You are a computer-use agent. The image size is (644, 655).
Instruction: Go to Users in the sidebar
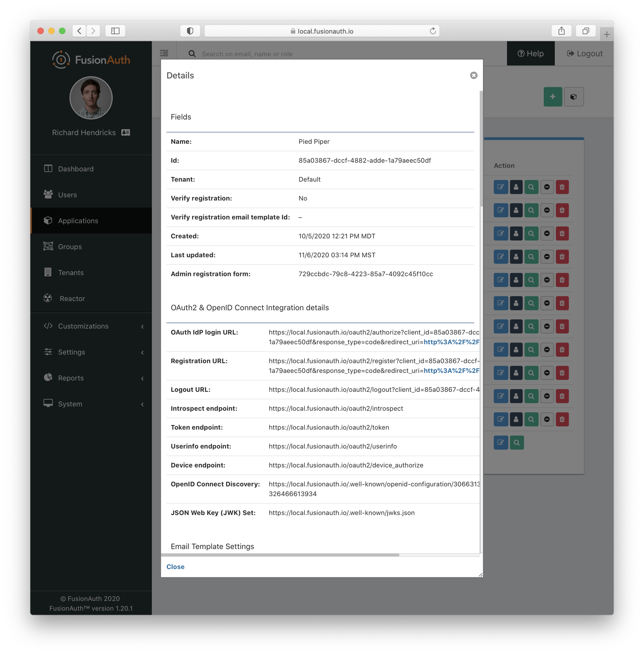pos(91,195)
